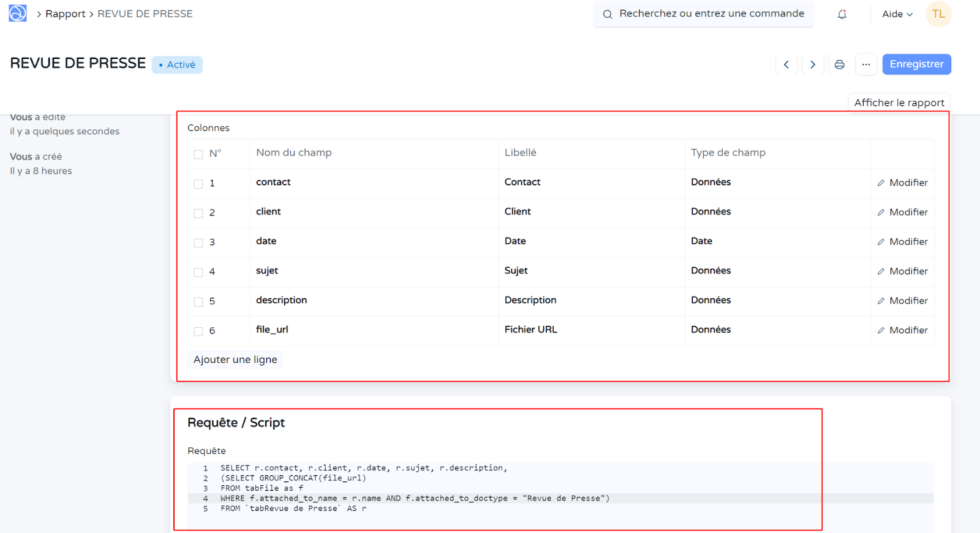Expand the Aide dropdown menu
Screen dimensions: 980x533
click(897, 14)
